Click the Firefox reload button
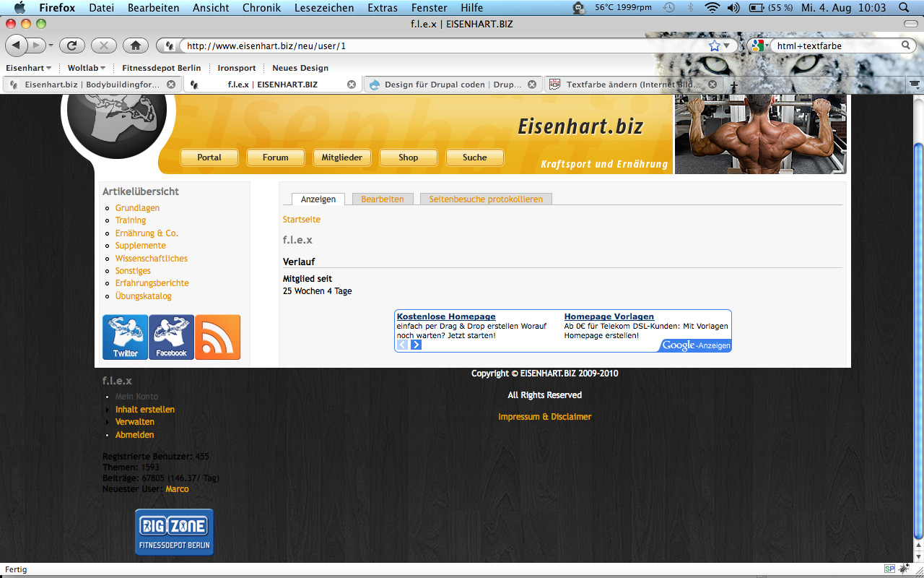Viewport: 924px width, 578px height. 71,46
